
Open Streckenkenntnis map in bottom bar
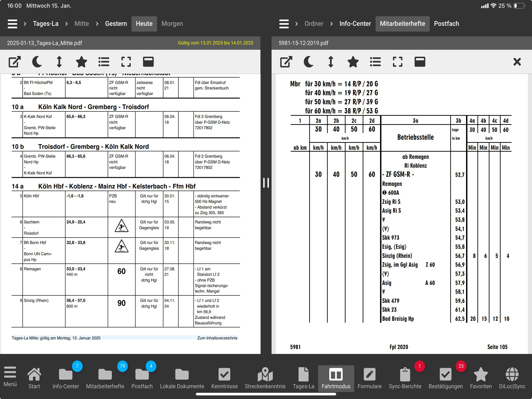click(x=265, y=378)
